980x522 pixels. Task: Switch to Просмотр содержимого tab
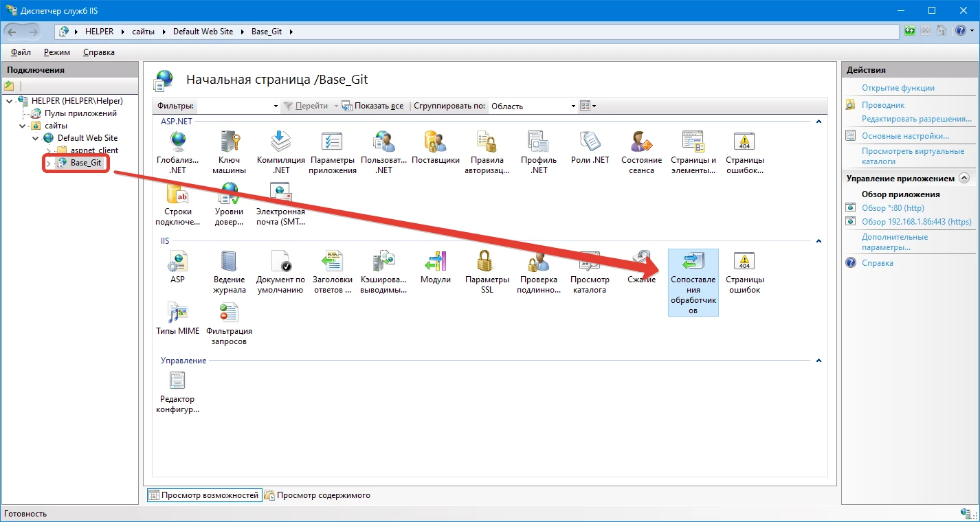(x=318, y=495)
